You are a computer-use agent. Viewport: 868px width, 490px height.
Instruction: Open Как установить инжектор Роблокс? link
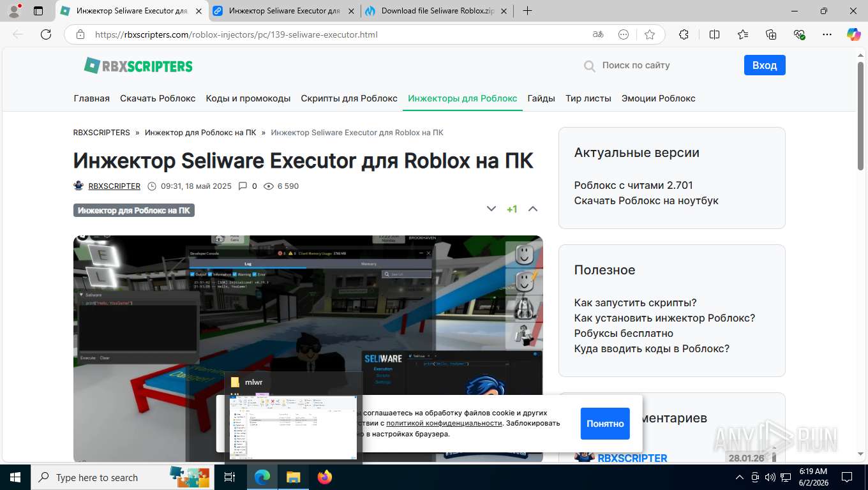pyautogui.click(x=665, y=318)
